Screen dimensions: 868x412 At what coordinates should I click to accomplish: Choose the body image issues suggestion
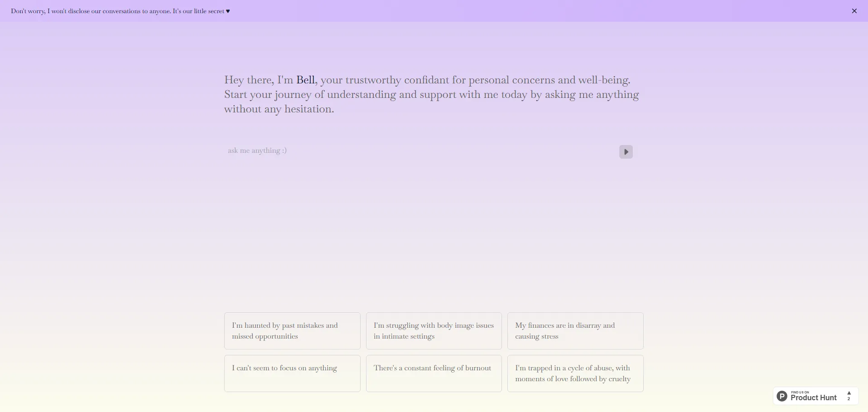point(434,331)
